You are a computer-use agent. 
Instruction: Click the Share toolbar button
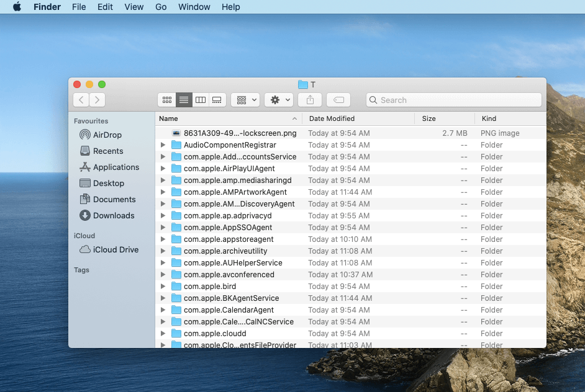tap(310, 100)
